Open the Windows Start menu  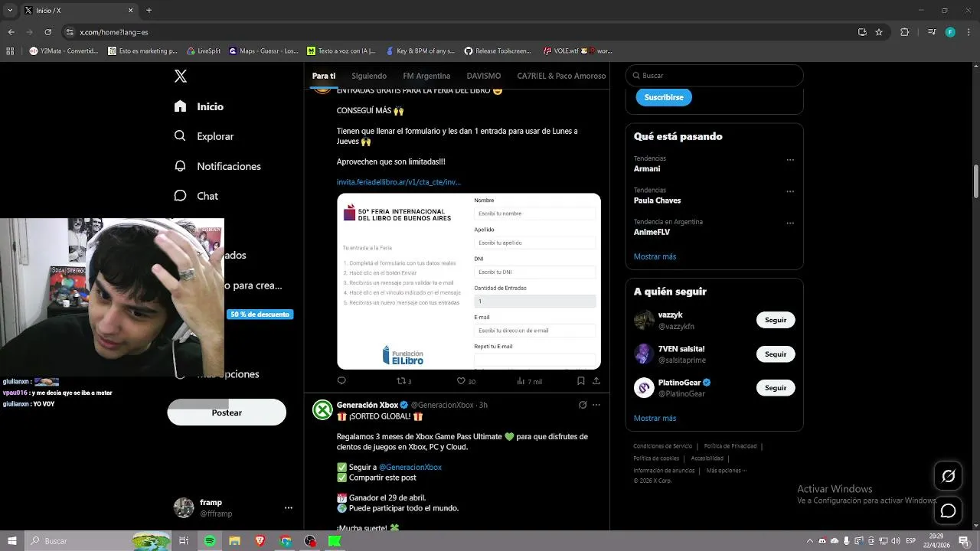[12, 541]
